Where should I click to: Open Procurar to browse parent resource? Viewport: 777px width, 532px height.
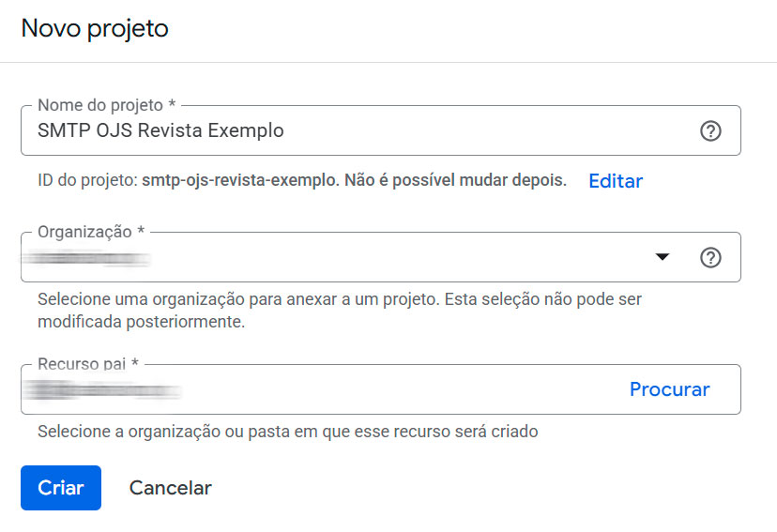[669, 389]
